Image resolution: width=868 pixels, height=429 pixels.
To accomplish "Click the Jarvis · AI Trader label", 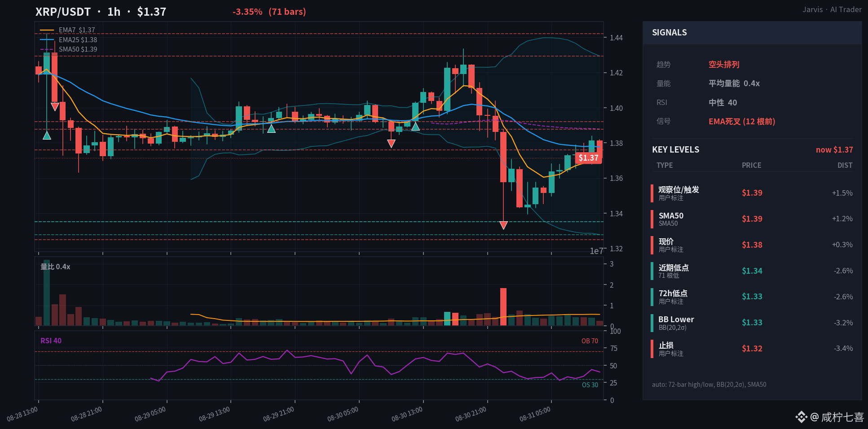I will (832, 9).
